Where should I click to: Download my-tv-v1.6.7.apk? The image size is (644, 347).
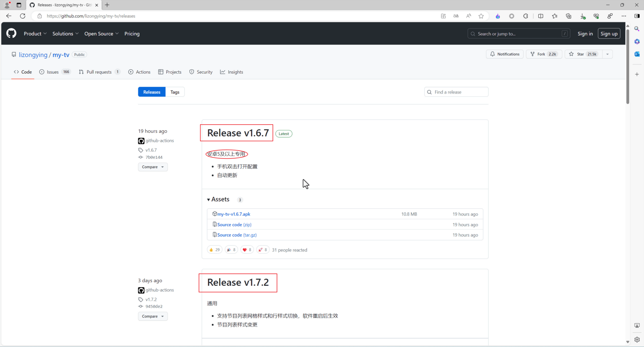[x=234, y=214]
